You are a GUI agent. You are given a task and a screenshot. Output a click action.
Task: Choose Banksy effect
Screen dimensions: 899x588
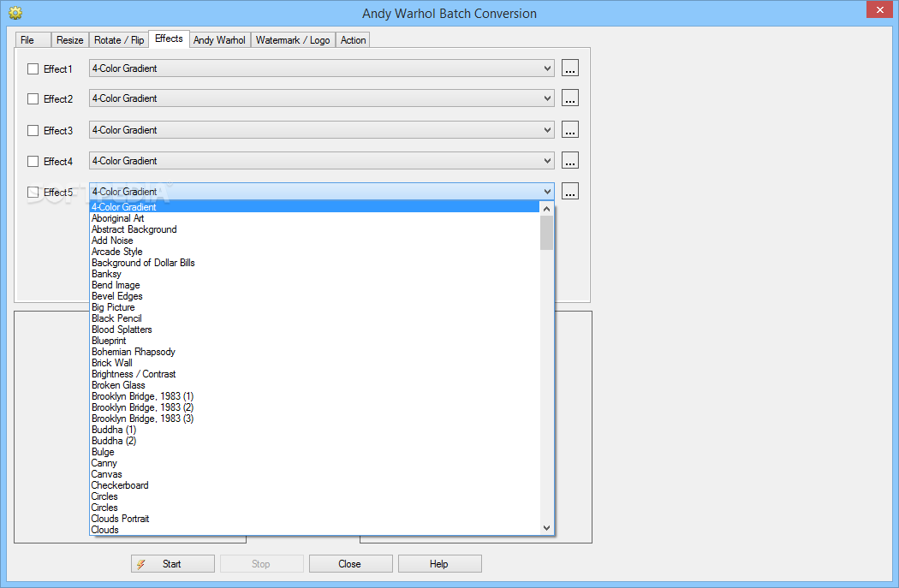[x=314, y=274]
